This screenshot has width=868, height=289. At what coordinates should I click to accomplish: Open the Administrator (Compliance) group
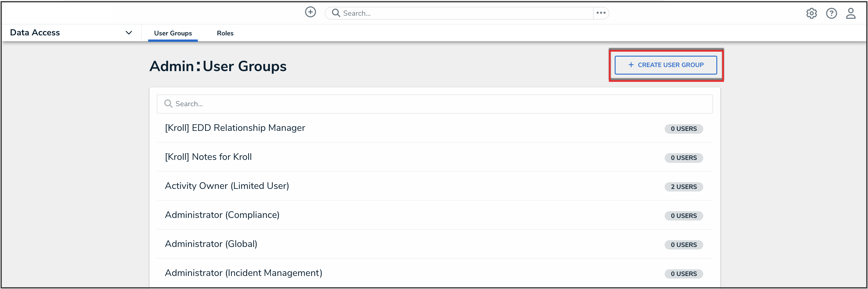[x=222, y=215]
